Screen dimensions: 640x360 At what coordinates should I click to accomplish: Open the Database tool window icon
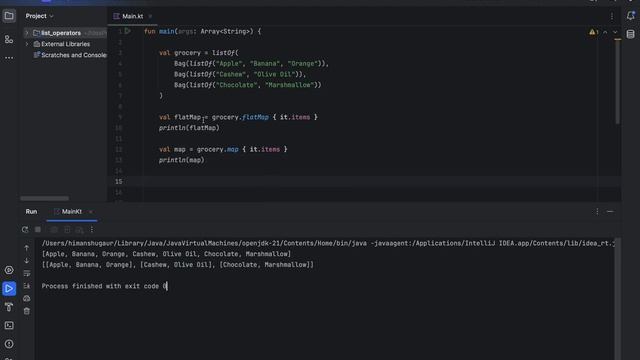[x=630, y=34]
